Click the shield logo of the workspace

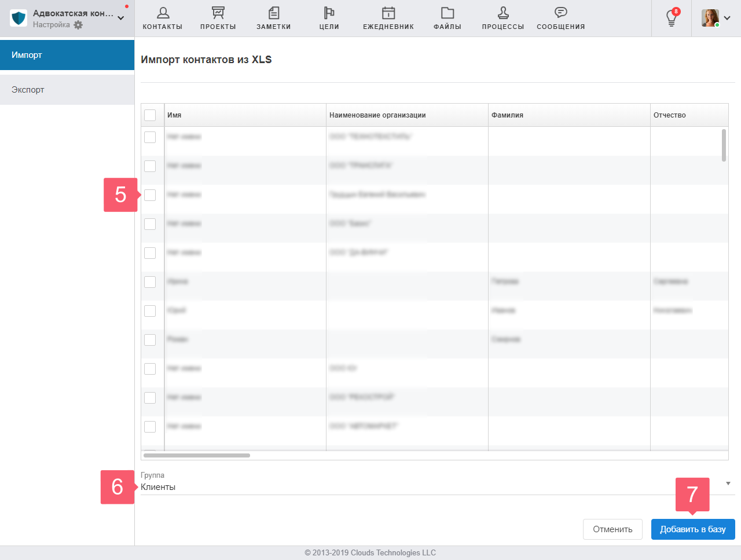(19, 18)
